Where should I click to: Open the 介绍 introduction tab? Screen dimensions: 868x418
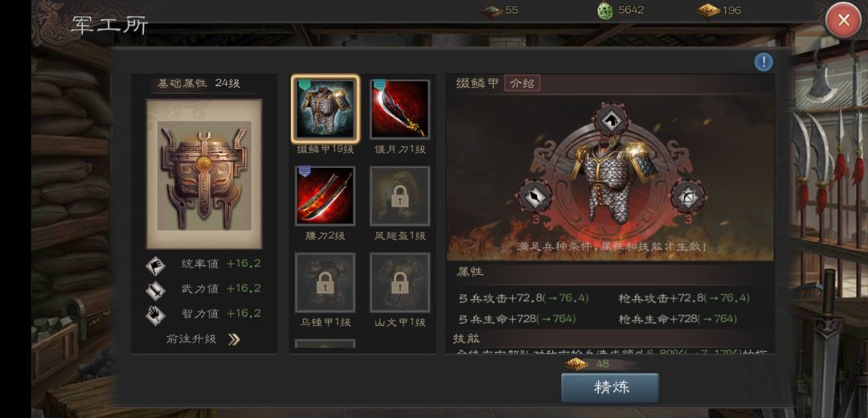[x=522, y=84]
